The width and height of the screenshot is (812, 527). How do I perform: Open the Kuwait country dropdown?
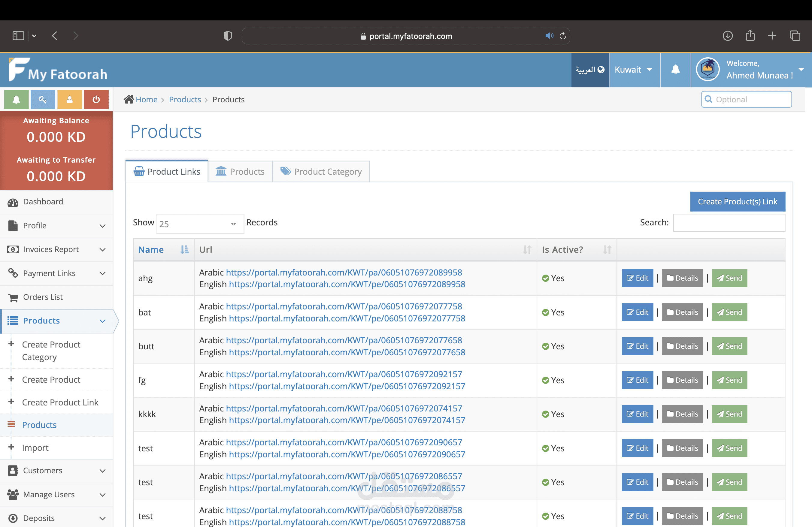634,70
